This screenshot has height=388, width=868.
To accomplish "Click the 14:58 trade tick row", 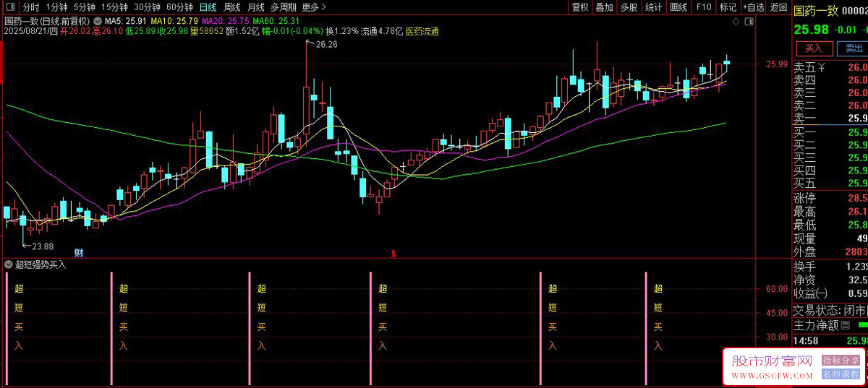I will click(830, 340).
